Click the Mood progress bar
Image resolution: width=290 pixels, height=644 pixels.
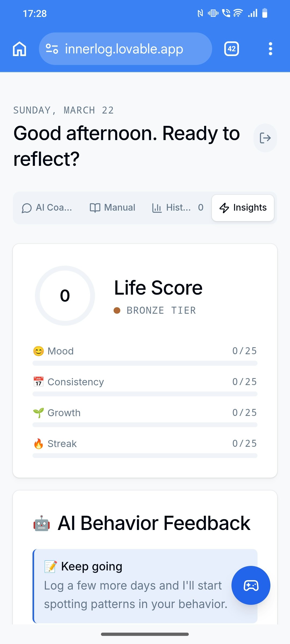(x=145, y=363)
